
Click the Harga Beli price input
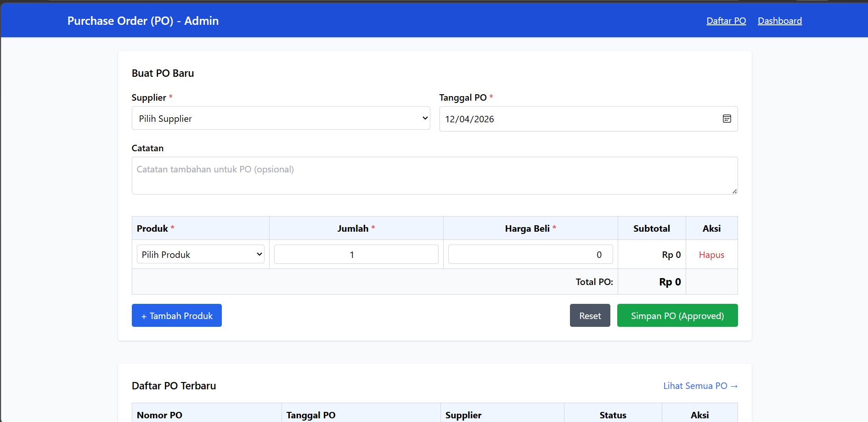(x=530, y=255)
